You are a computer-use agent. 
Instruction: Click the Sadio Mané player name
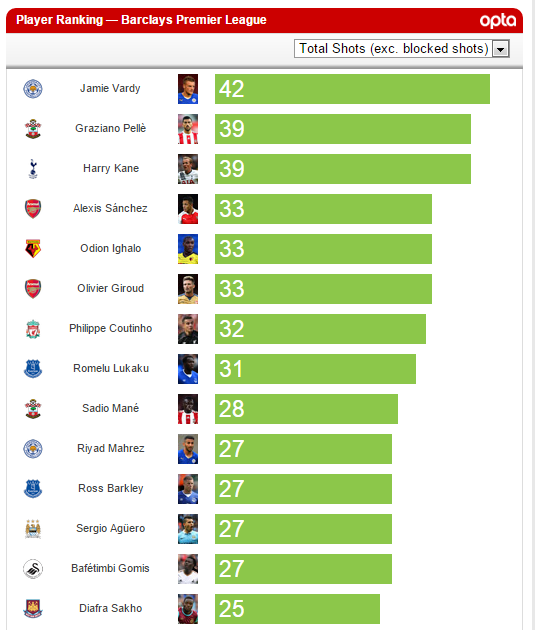tap(111, 408)
